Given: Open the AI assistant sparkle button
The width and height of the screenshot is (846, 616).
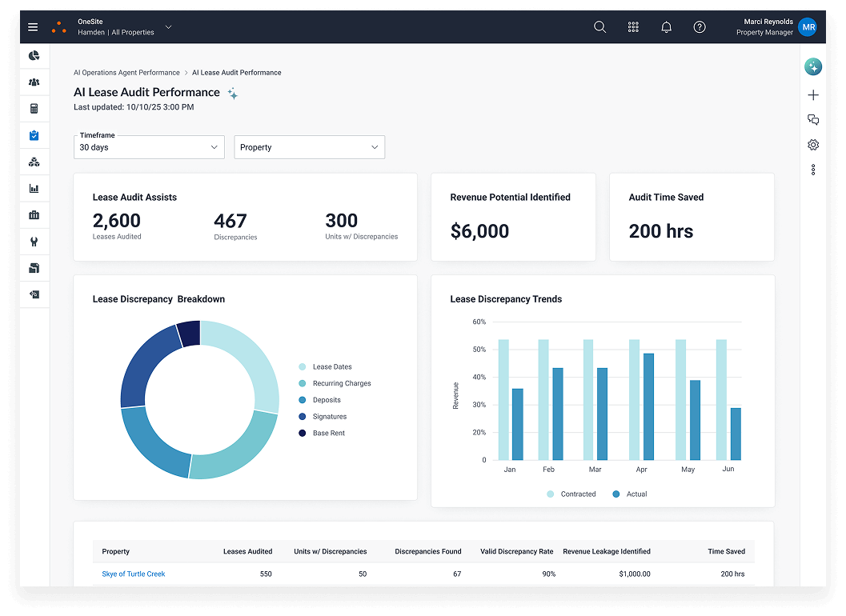Looking at the screenshot, I should pyautogui.click(x=813, y=67).
